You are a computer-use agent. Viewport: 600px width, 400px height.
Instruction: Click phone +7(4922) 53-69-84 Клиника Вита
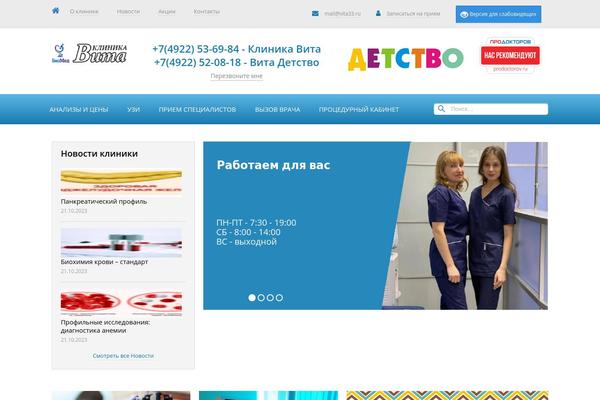tap(236, 49)
